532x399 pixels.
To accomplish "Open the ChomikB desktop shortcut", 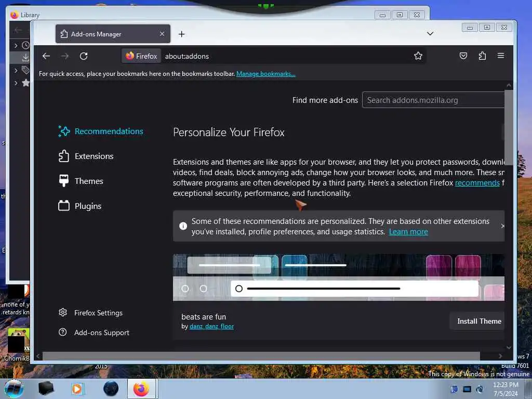I will (18, 344).
